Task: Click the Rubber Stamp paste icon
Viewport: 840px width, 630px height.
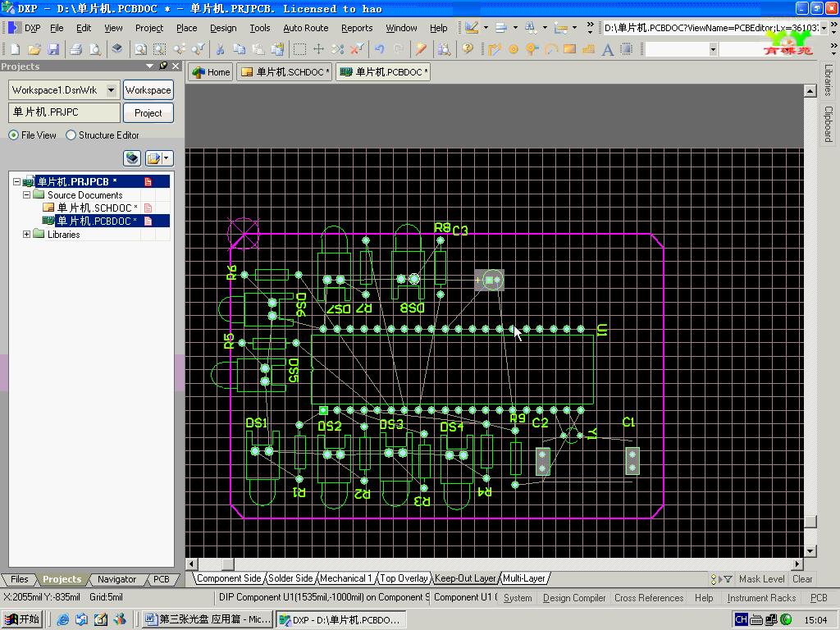Action: click(277, 49)
